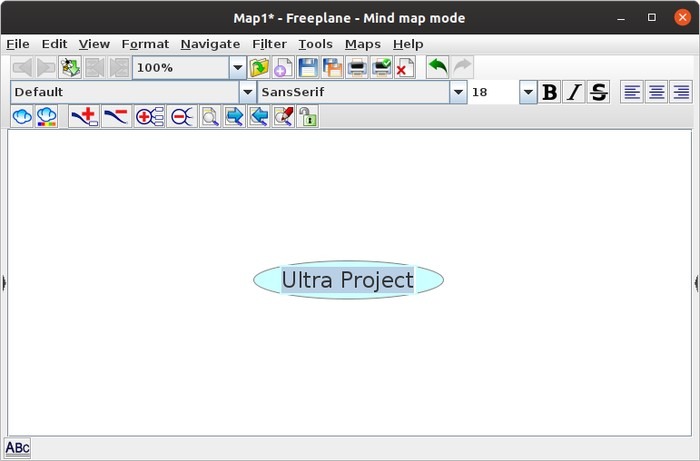This screenshot has height=461, width=700.
Task: Close current map with red X page icon
Action: (405, 67)
